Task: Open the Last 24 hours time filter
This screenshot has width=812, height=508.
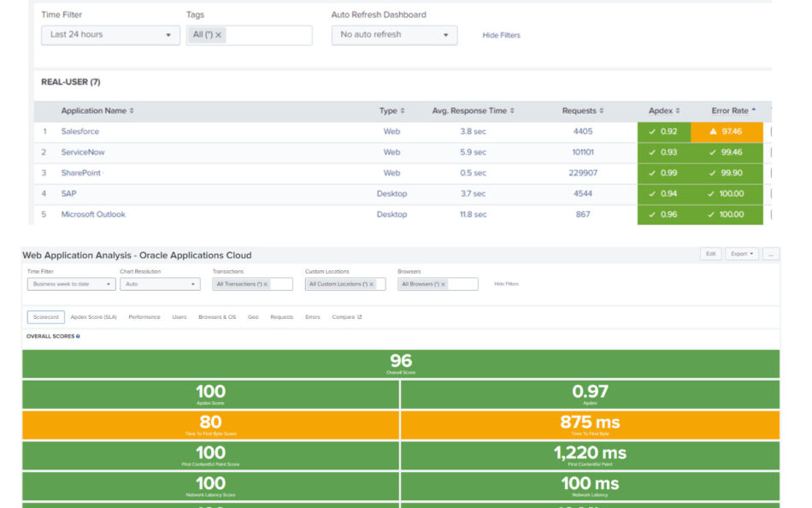Action: pyautogui.click(x=110, y=35)
